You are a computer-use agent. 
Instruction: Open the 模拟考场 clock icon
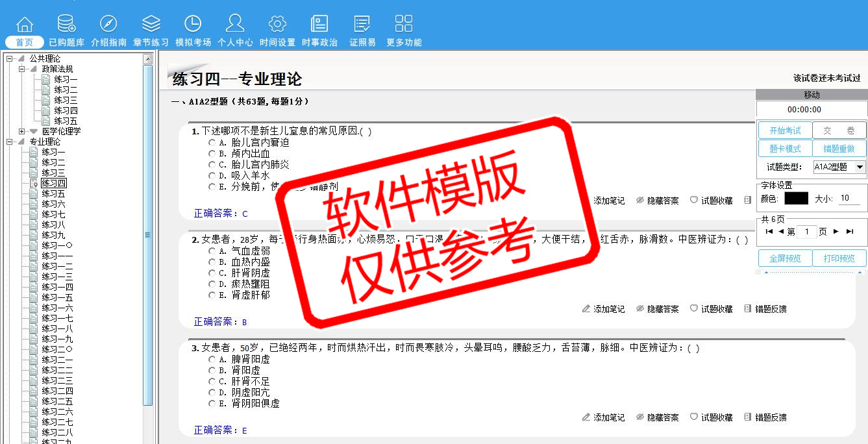193,24
